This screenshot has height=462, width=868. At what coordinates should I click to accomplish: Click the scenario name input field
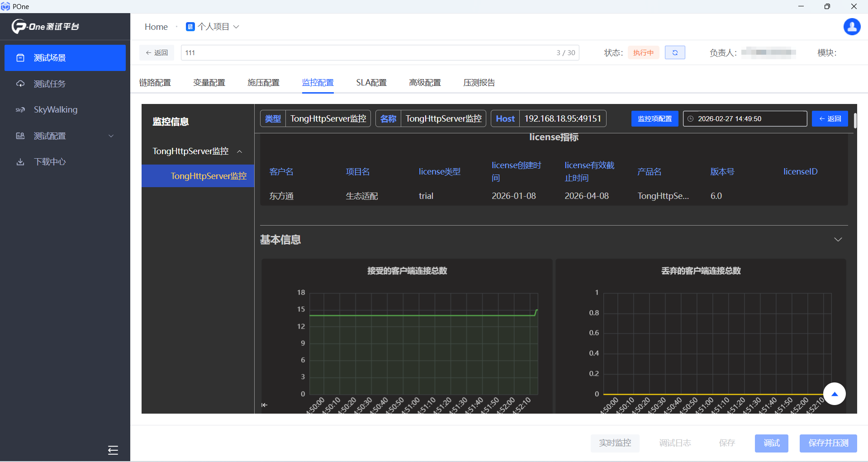point(366,53)
